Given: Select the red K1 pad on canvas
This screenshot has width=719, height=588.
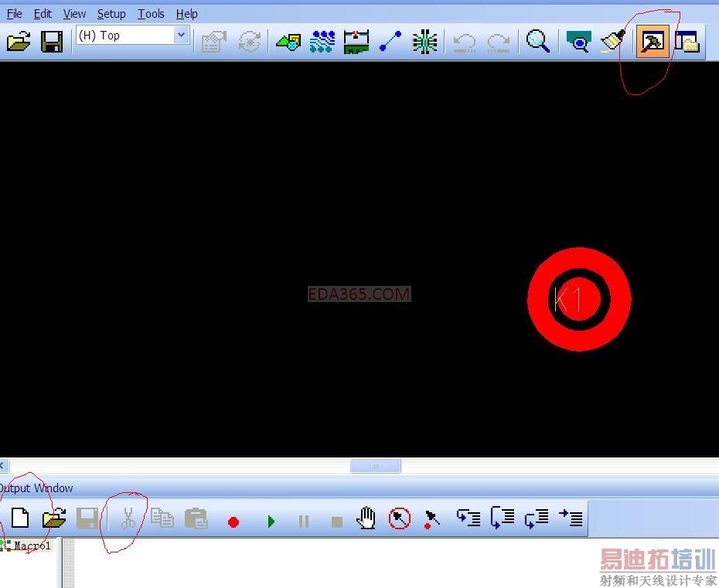Looking at the screenshot, I should pyautogui.click(x=579, y=299).
